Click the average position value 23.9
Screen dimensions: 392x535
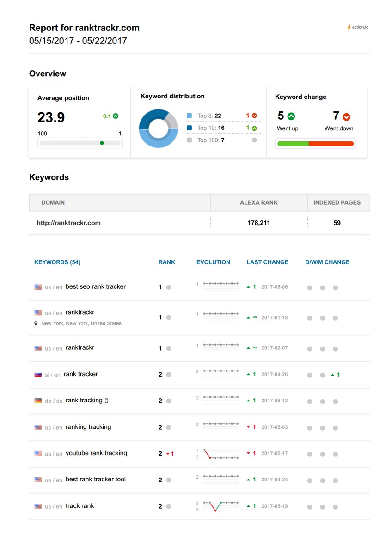[x=51, y=117]
